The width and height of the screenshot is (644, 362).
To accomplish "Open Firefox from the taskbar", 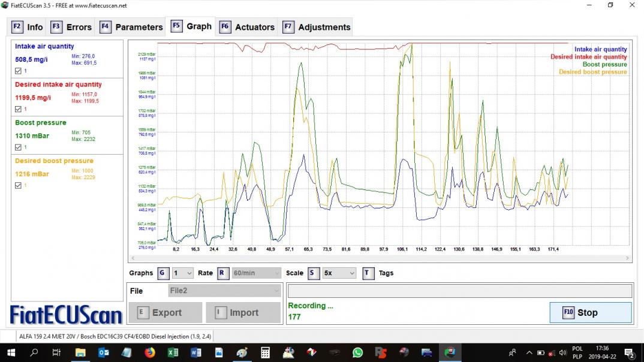I will click(149, 353).
